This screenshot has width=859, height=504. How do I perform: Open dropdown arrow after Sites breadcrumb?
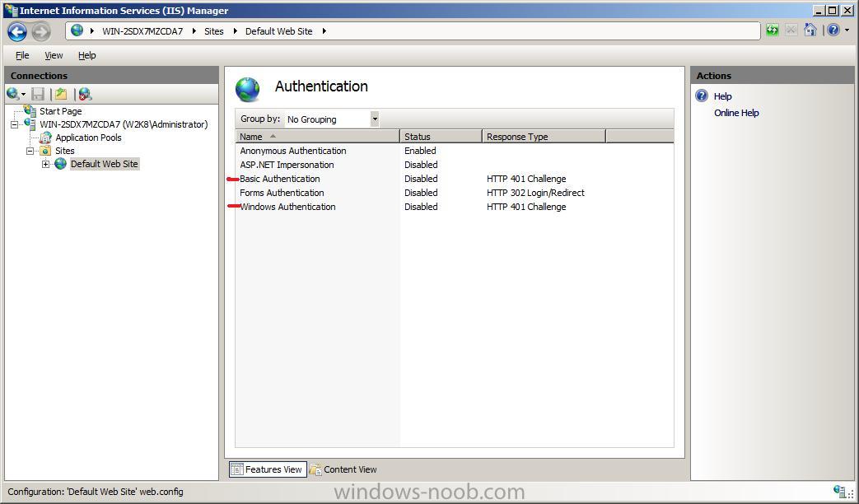pyautogui.click(x=235, y=31)
